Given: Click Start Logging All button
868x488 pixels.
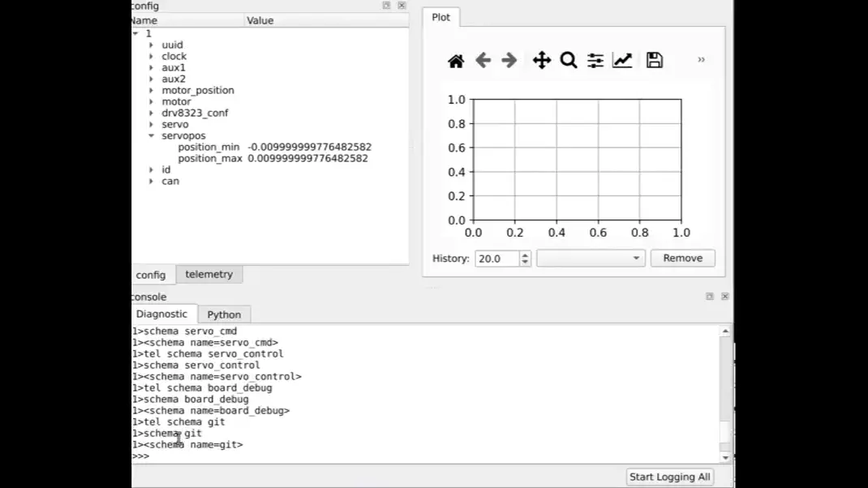Looking at the screenshot, I should point(669,477).
